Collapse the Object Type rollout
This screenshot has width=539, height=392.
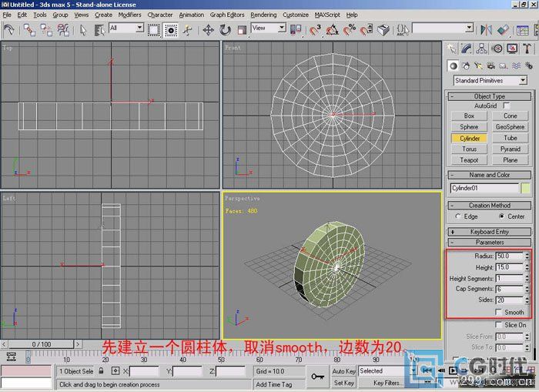(490, 96)
